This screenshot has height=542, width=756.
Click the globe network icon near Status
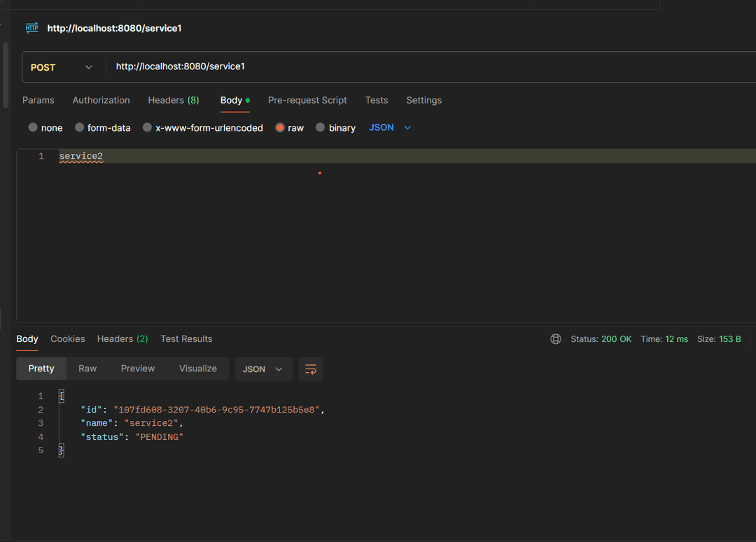coord(556,339)
